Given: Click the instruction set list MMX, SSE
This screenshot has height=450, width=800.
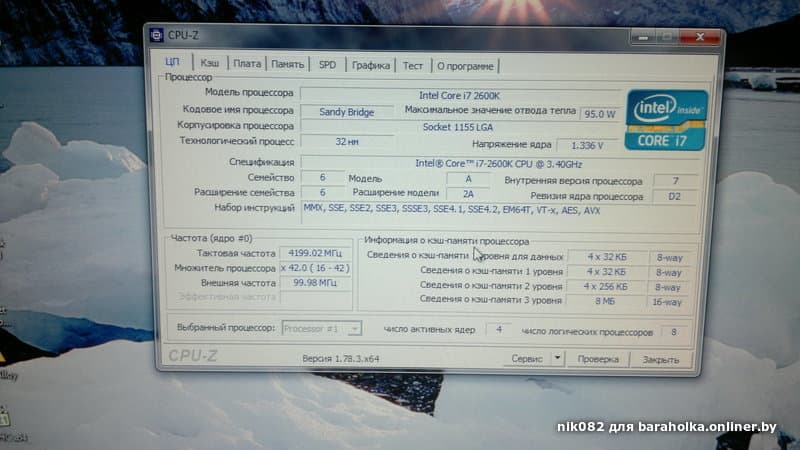Looking at the screenshot, I should click(x=452, y=210).
